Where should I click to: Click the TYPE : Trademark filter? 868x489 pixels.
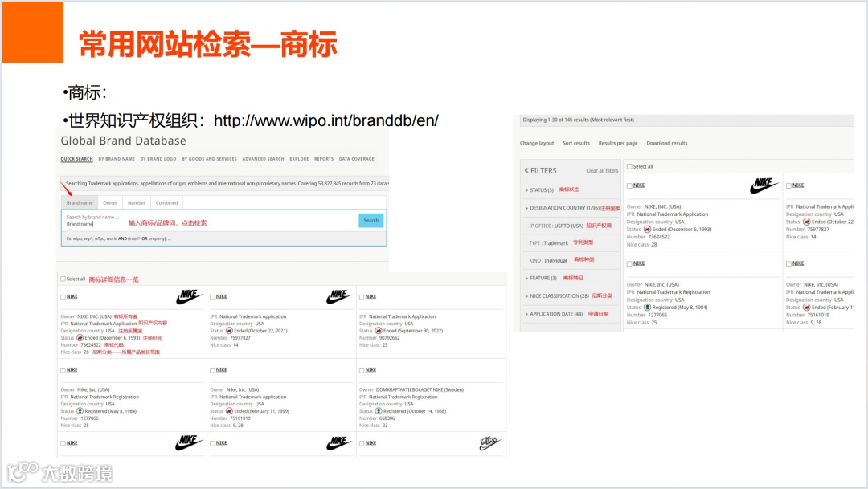(549, 243)
